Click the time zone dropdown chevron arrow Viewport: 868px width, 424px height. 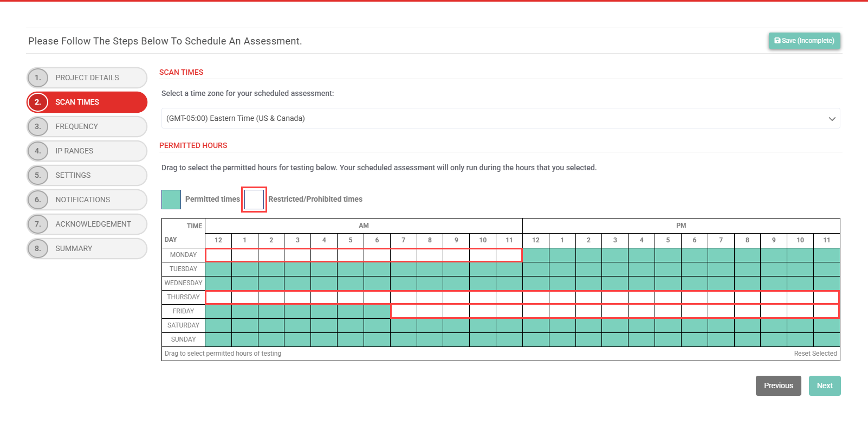[x=832, y=119]
